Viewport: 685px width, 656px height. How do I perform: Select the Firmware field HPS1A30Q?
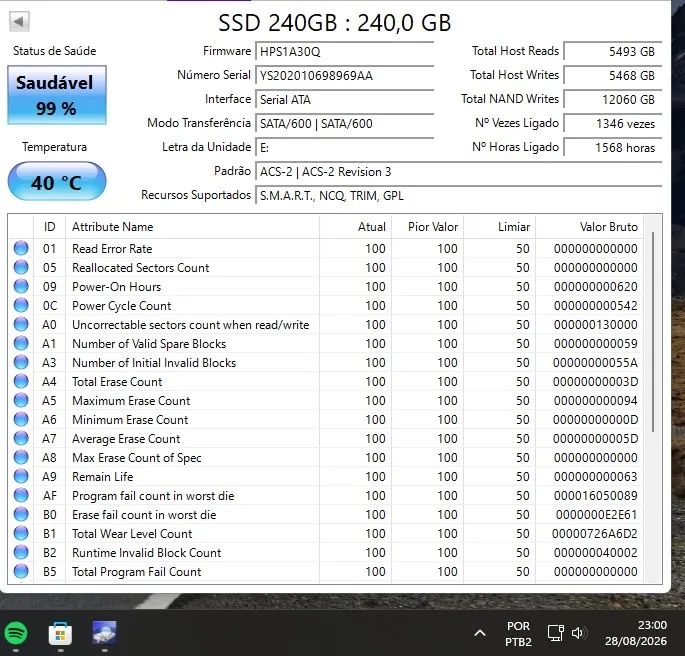click(x=344, y=52)
